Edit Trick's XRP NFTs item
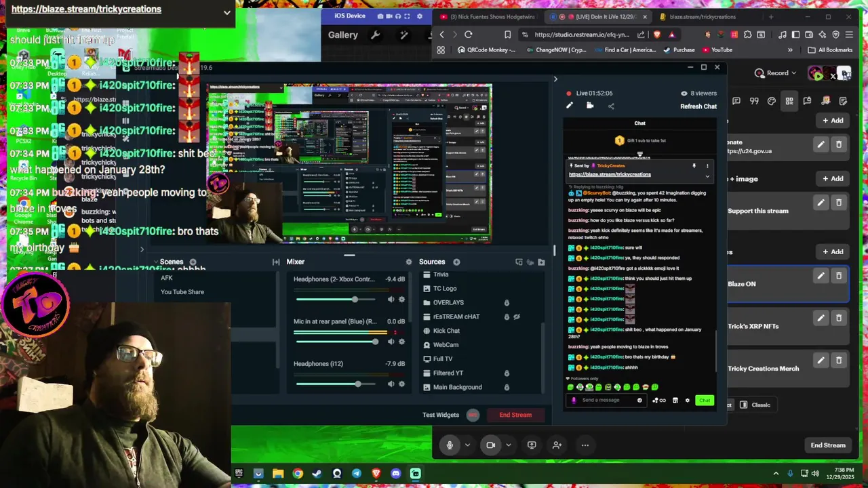The image size is (868, 488). tap(821, 318)
